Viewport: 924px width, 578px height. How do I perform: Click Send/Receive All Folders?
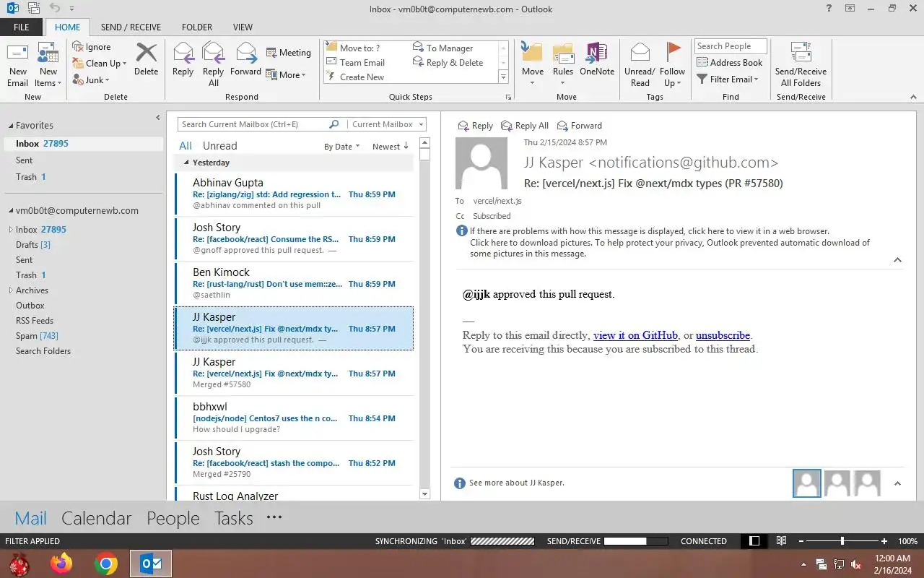[801, 64]
